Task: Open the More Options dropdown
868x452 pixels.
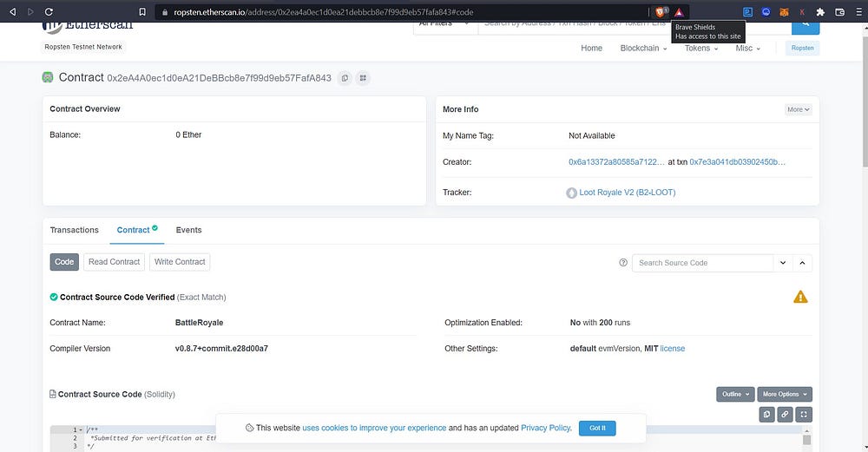Action: tap(785, 395)
